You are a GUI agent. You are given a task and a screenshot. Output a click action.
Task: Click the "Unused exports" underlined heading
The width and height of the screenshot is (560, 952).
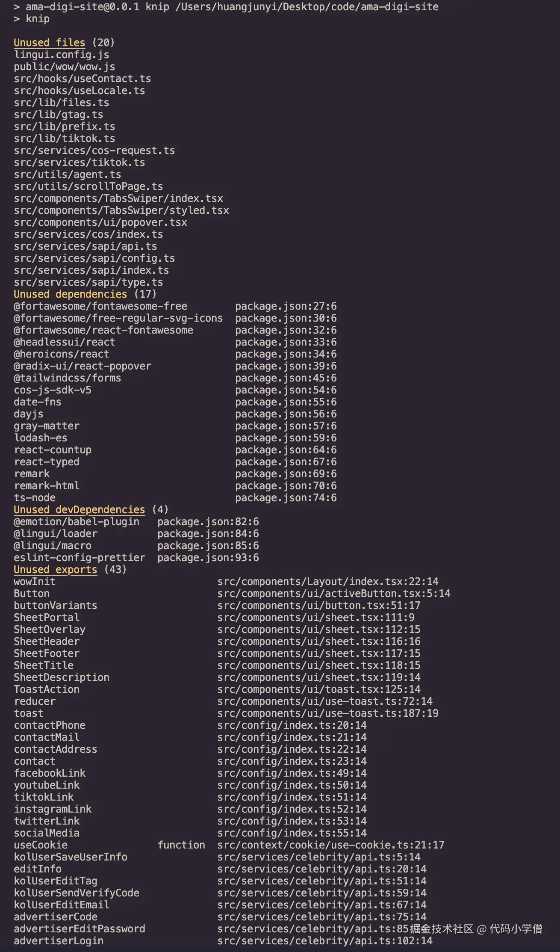coord(55,570)
